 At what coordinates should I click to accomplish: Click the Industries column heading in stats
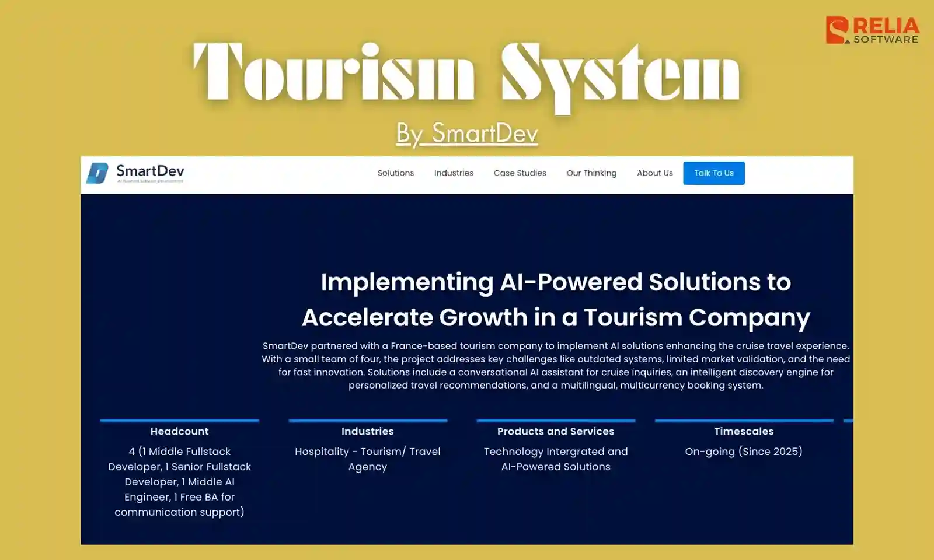coord(368,432)
